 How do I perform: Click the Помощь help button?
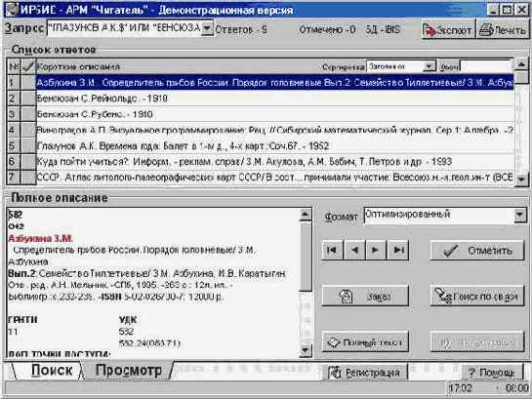pos(492,373)
